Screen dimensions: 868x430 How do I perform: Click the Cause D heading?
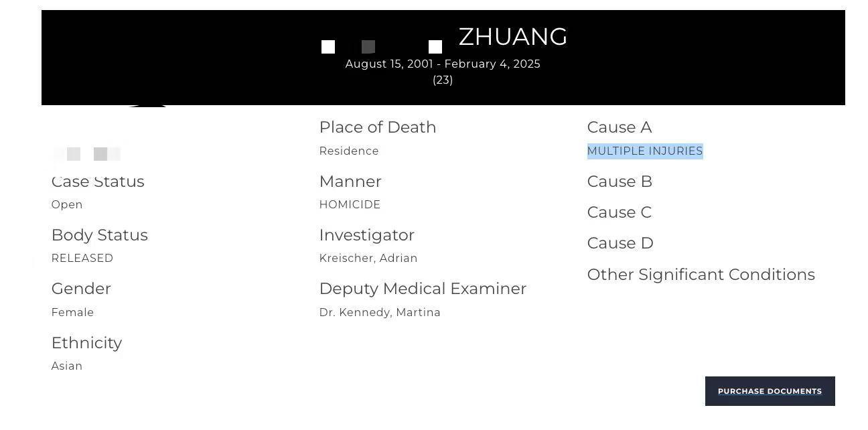click(x=620, y=243)
